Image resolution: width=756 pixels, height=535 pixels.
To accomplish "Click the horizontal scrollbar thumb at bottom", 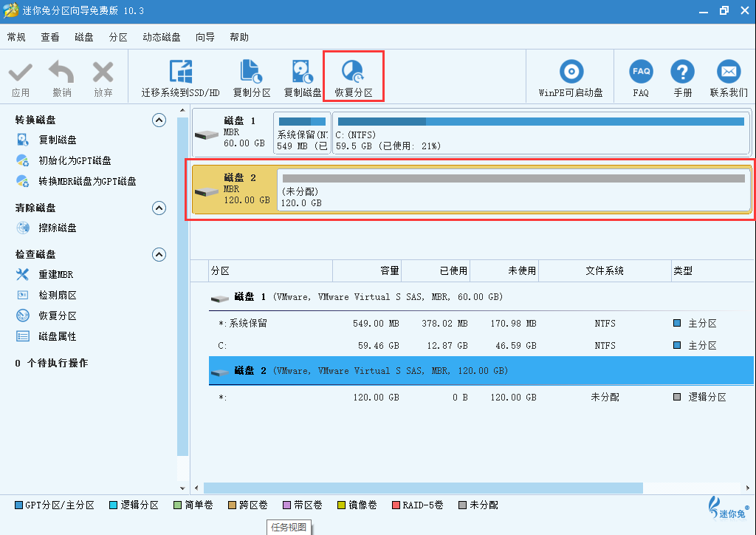I will (423, 488).
